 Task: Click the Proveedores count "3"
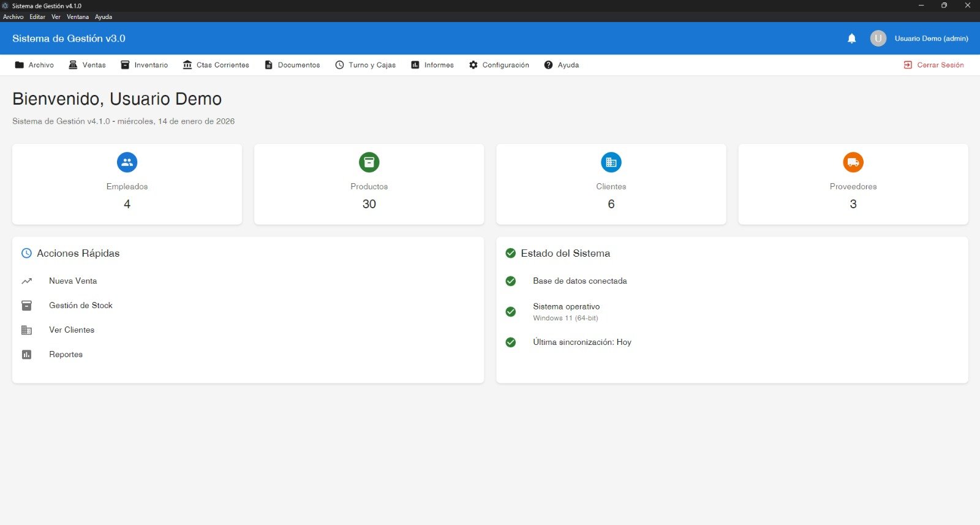tap(853, 204)
